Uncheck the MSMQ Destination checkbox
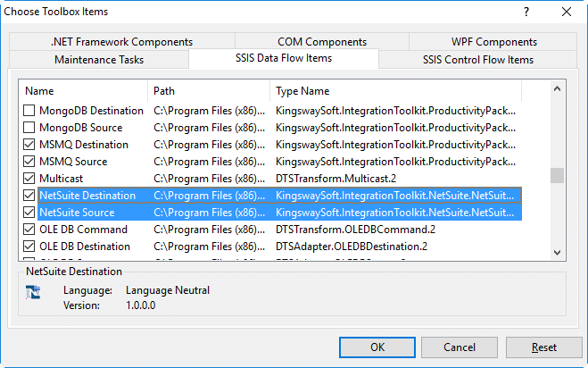 (x=29, y=144)
